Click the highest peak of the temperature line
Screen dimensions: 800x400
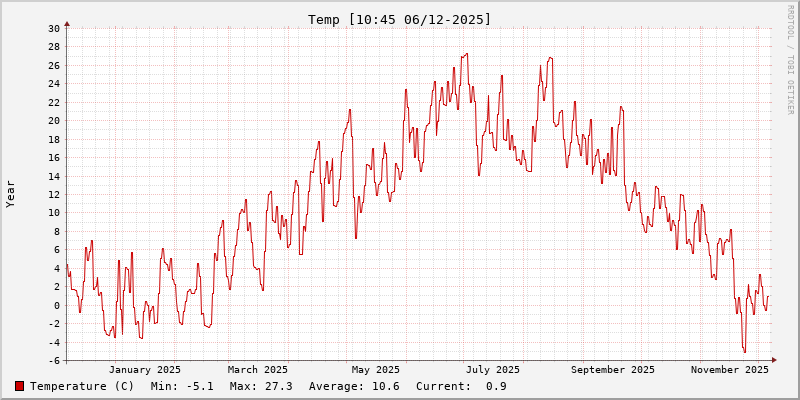(x=467, y=54)
